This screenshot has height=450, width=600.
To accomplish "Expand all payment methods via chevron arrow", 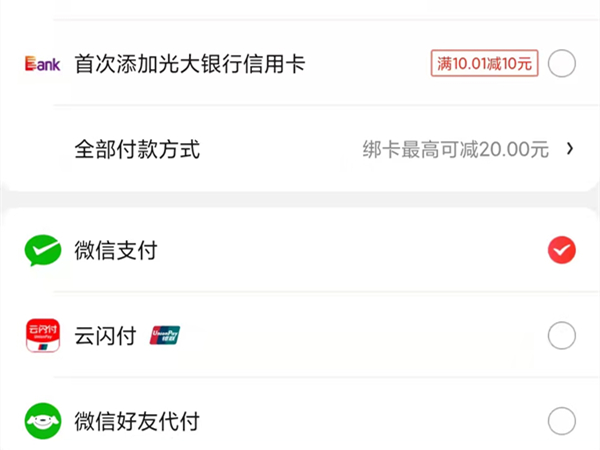I will point(570,149).
